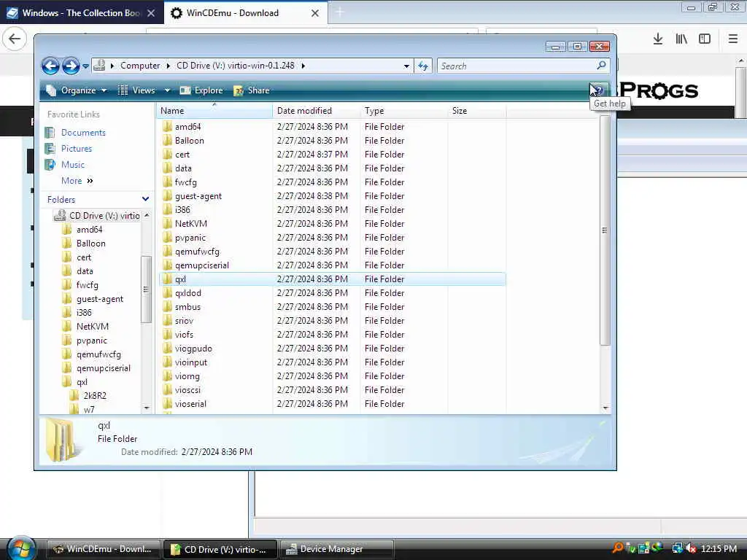
Task: Open address bar history dropdown
Action: coord(406,66)
